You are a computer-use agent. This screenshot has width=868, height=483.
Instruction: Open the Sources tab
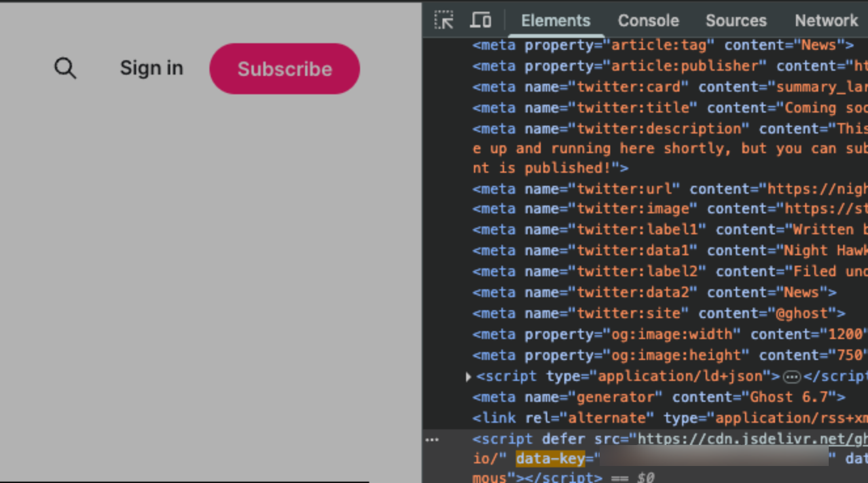coord(736,20)
